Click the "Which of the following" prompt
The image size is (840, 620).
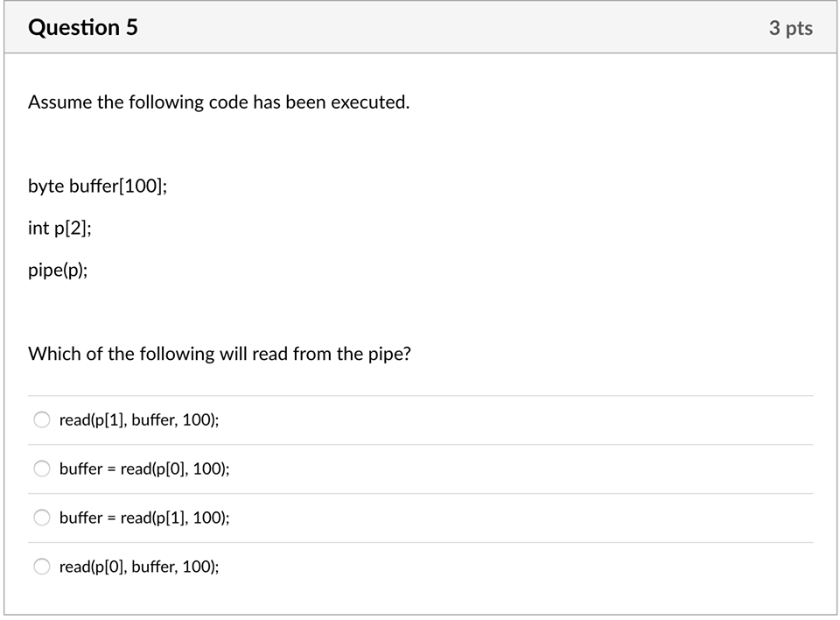(220, 354)
